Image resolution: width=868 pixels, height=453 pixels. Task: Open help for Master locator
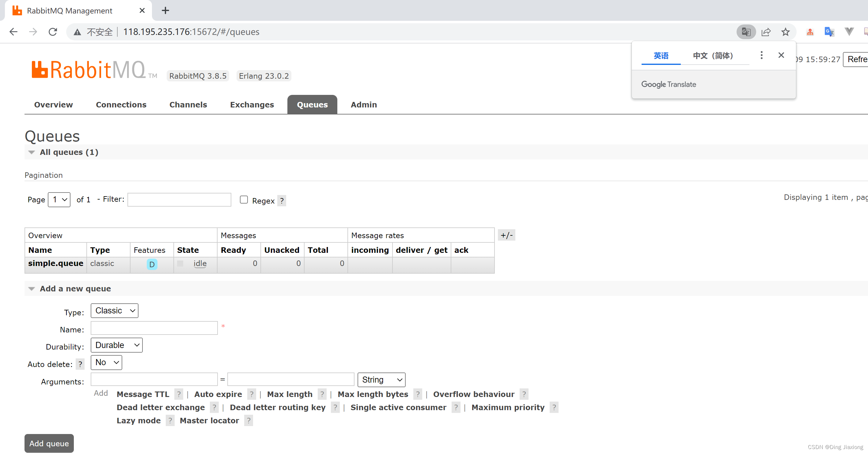click(x=249, y=420)
